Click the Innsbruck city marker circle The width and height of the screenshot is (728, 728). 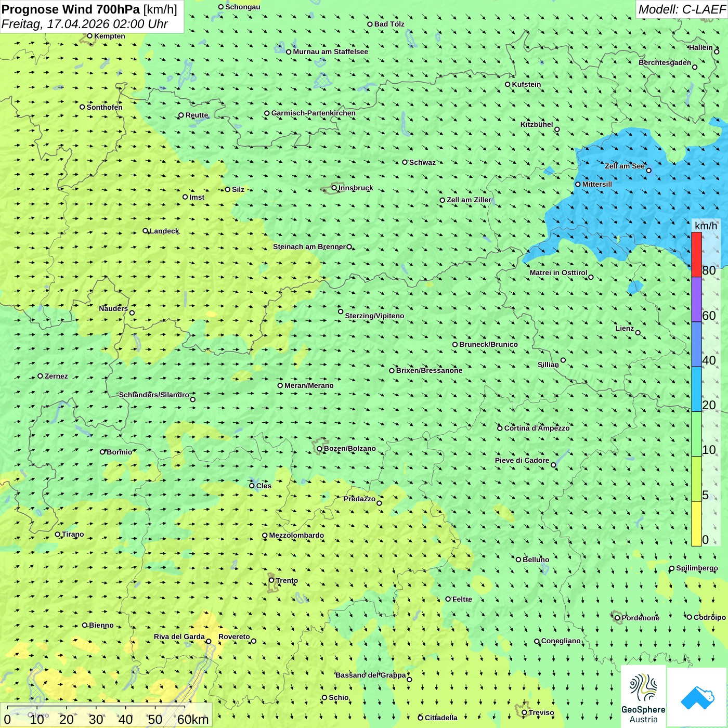[334, 188]
